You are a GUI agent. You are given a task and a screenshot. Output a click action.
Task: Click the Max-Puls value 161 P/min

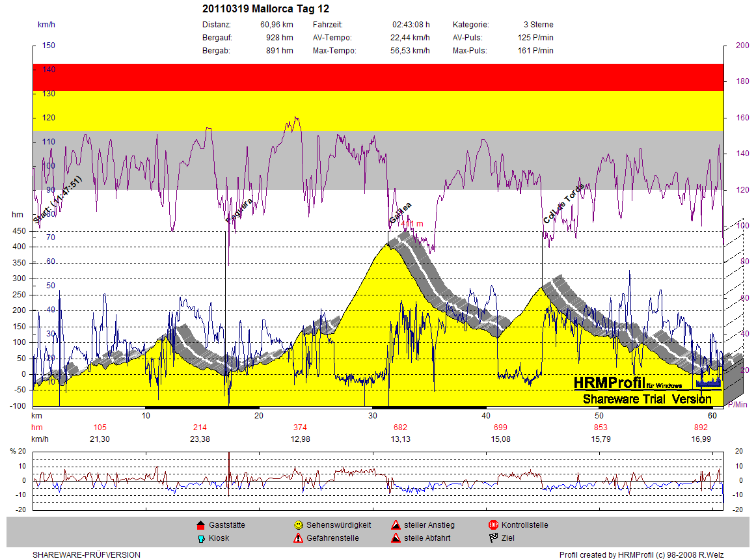click(535, 51)
